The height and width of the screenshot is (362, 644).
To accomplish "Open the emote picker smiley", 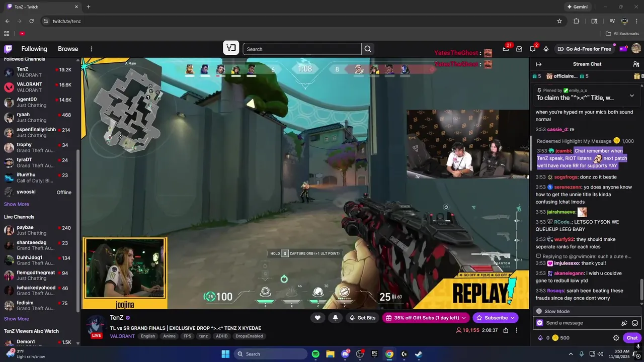I will (x=635, y=323).
